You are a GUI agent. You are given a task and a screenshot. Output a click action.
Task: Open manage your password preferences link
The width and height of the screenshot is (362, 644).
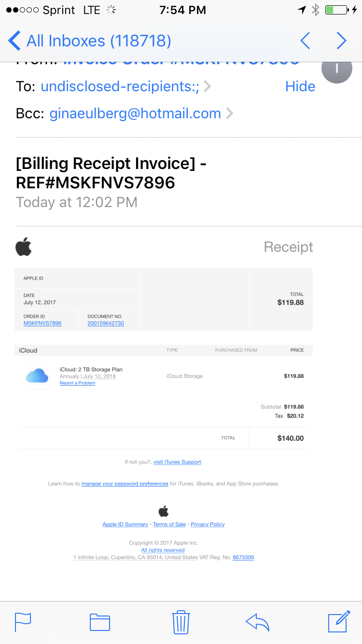click(x=125, y=484)
